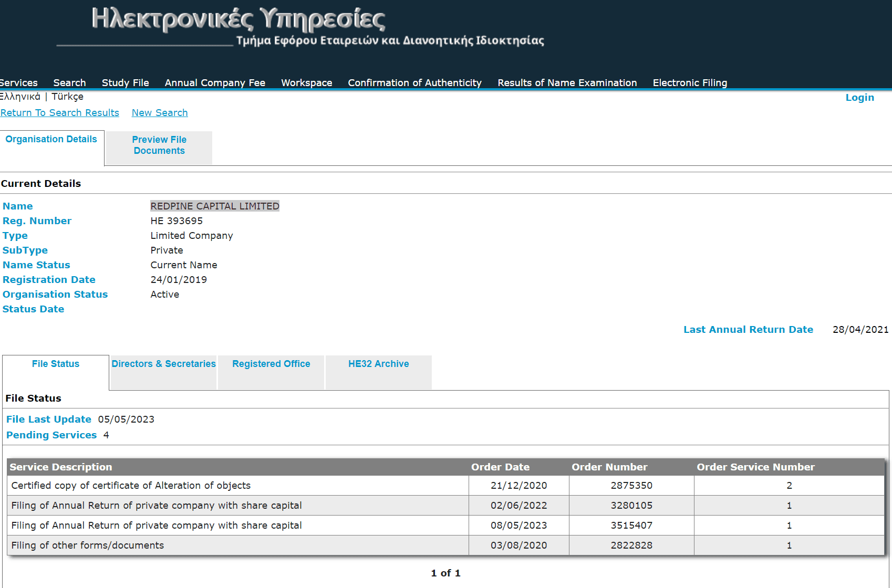Click order number 2875350
892x588 pixels.
point(631,486)
